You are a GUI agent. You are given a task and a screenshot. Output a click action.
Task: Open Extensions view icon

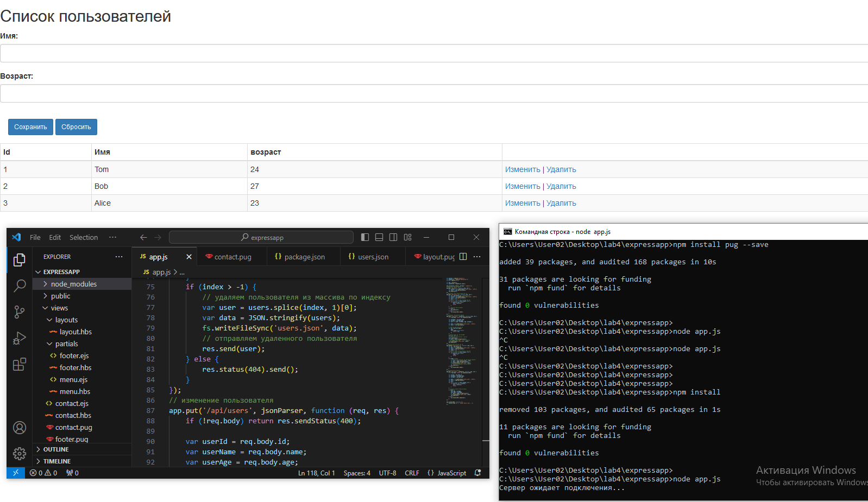(20, 364)
